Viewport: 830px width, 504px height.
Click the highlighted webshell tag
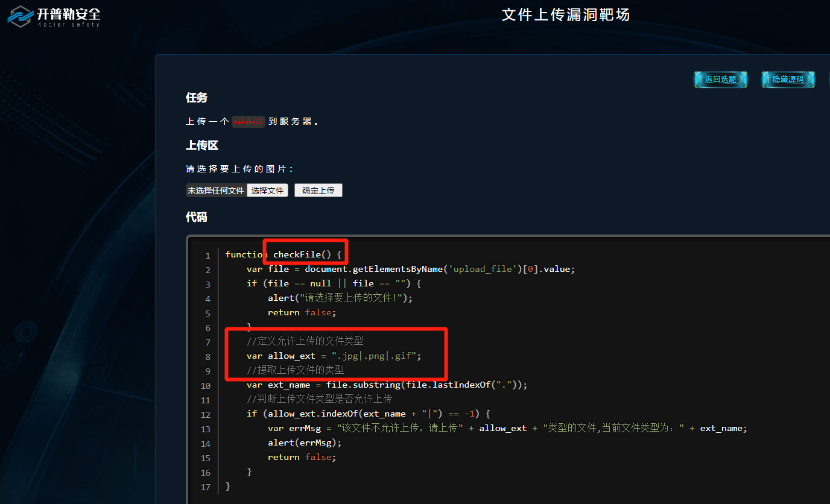click(x=248, y=121)
